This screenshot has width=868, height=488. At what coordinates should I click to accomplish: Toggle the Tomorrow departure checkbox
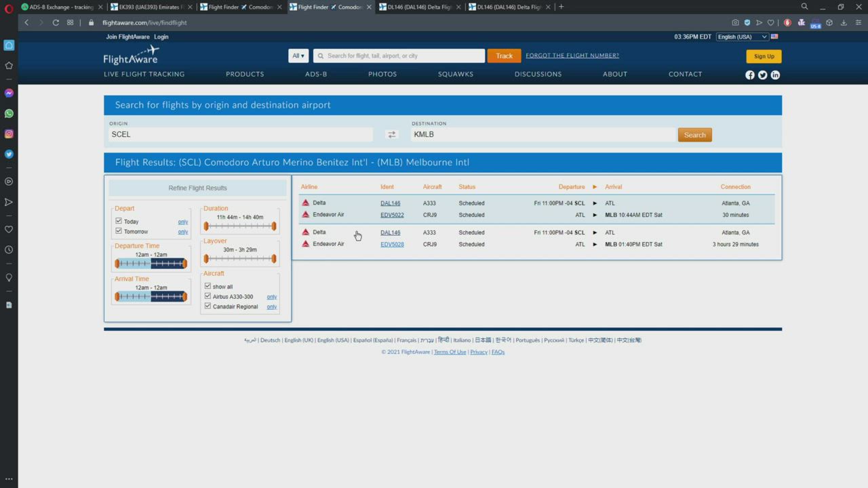[119, 231]
